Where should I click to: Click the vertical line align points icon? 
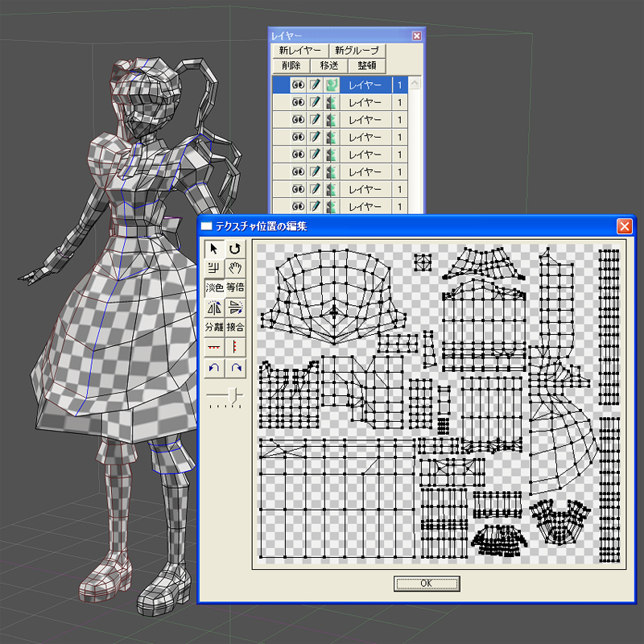pos(235,347)
